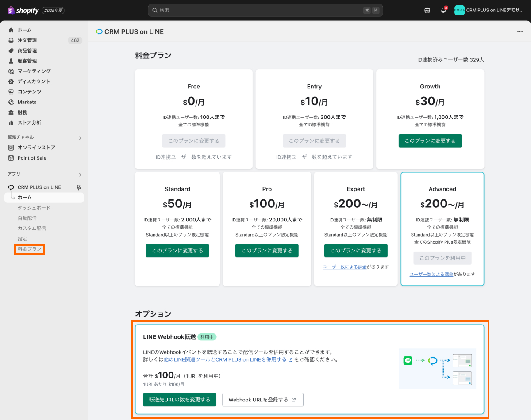Click the LINE Webhook diagram illustration
The width and height of the screenshot is (531, 420).
(438, 368)
